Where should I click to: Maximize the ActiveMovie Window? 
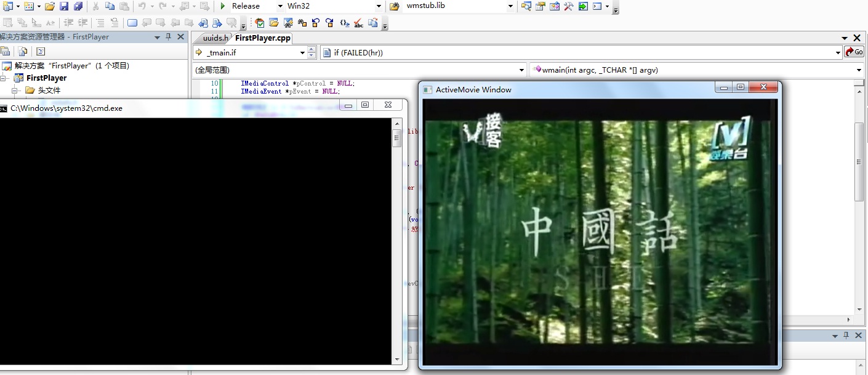[741, 87]
